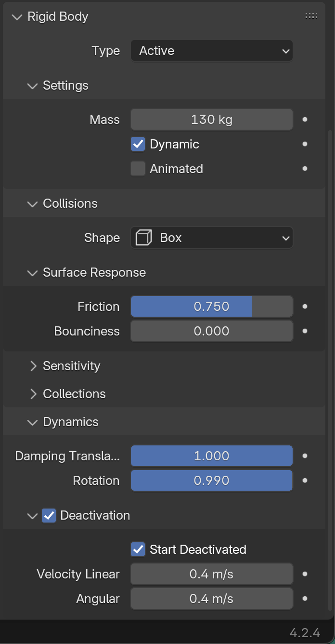335x644 pixels.
Task: Open the collision Shape dropdown
Action: [212, 238]
